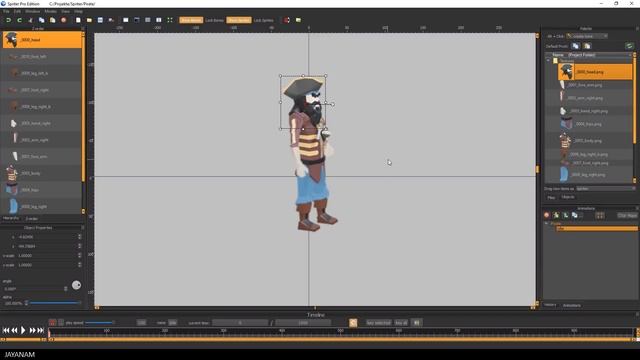Click the Copy icon in toolbar
The height and width of the screenshot is (360, 640).
[x=41, y=20]
